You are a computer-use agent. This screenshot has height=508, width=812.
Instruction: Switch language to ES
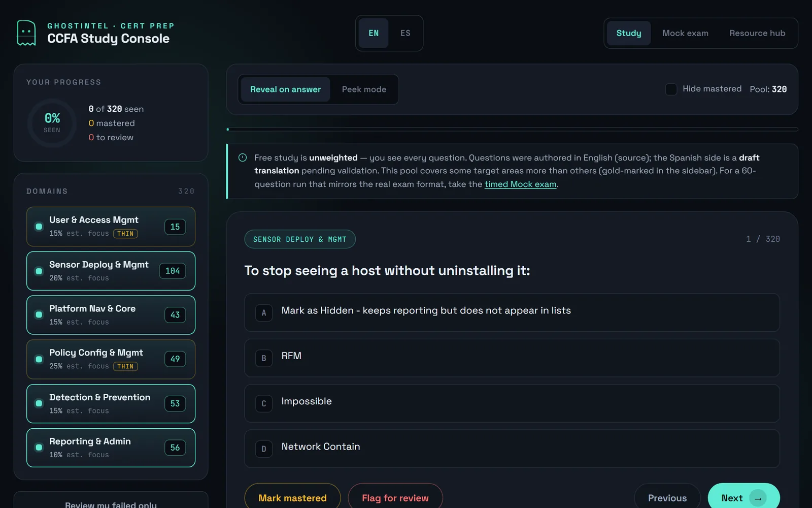point(405,33)
